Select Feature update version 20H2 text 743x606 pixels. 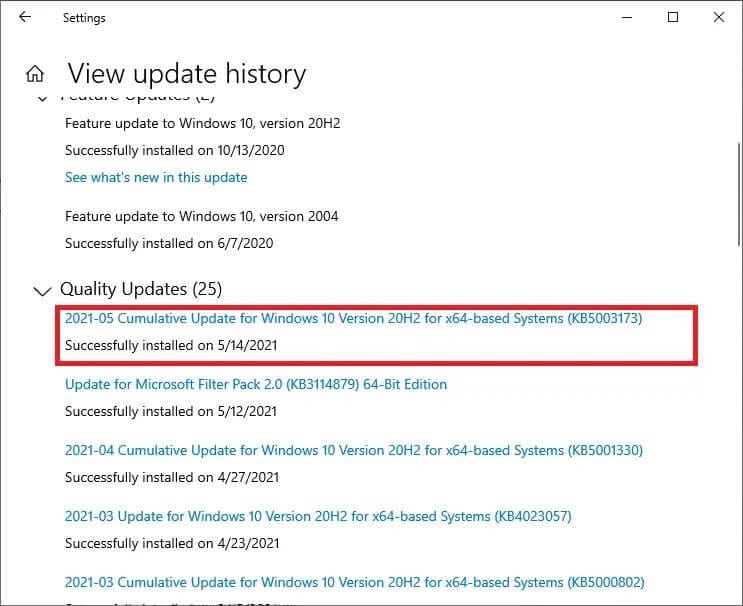click(202, 123)
